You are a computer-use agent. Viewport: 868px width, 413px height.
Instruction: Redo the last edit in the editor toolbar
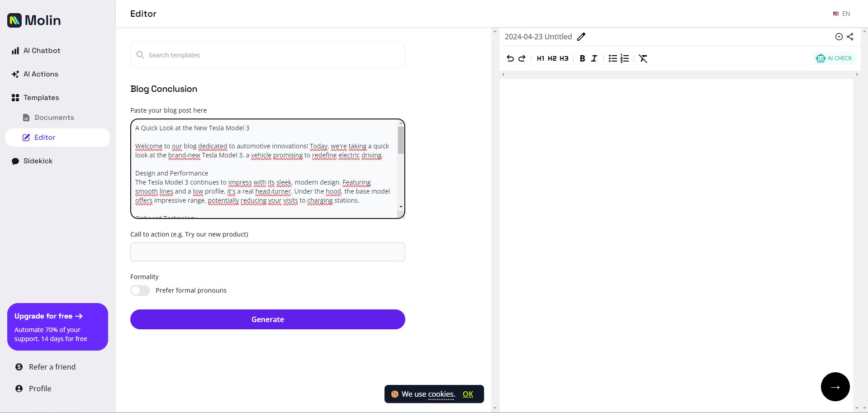[522, 58]
